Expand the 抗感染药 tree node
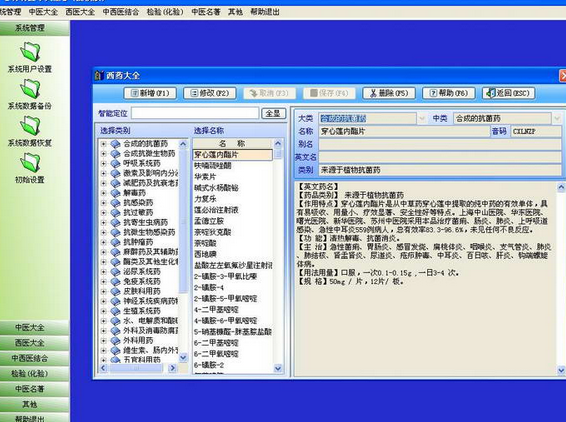This screenshot has height=422, width=566. (104, 203)
